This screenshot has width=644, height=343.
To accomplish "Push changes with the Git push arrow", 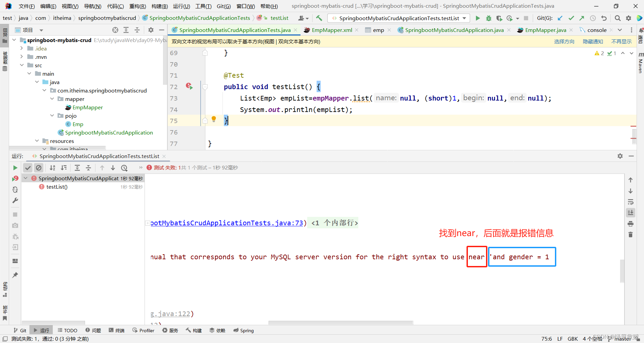I will [x=582, y=18].
